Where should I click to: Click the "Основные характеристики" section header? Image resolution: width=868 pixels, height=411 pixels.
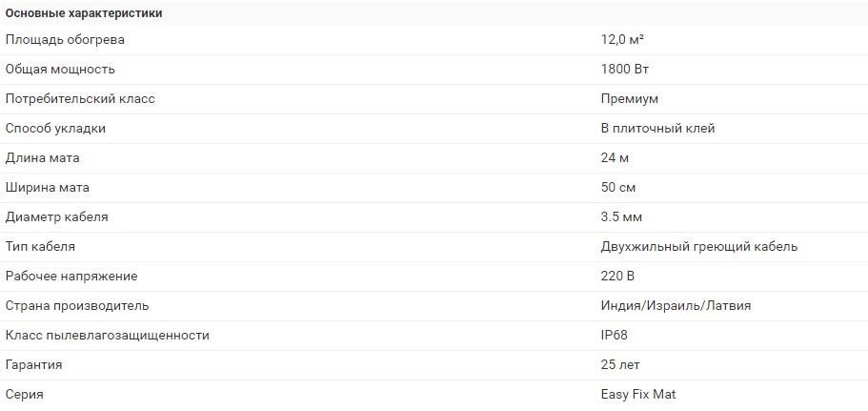[x=84, y=13]
